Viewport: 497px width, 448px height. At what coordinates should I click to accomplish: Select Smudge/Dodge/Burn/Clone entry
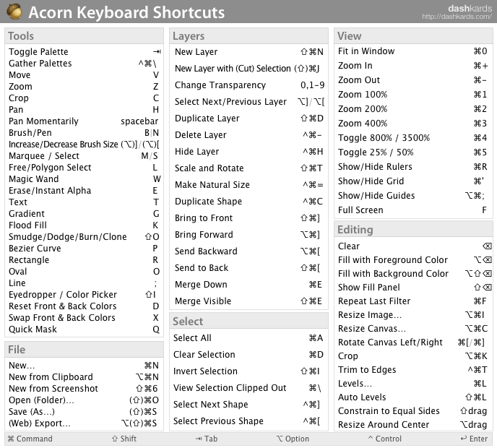[x=84, y=237]
